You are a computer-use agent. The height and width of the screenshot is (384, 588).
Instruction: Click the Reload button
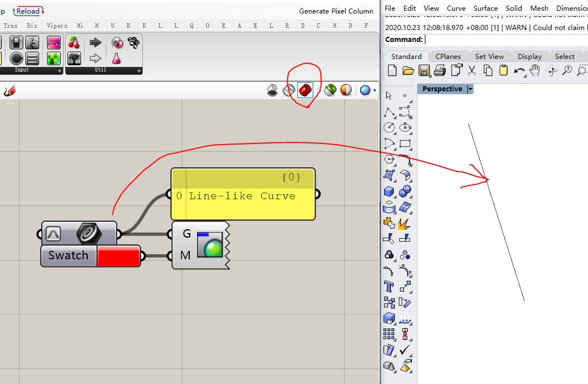(x=28, y=11)
